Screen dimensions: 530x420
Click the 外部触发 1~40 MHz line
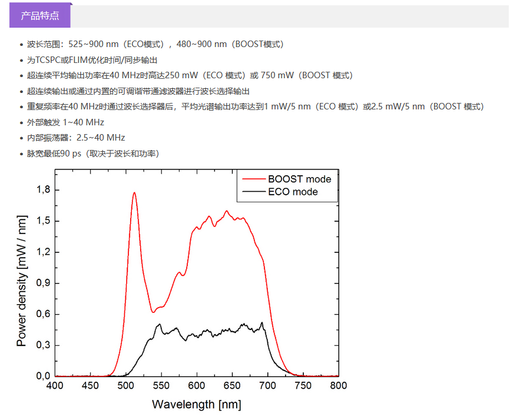(x=65, y=122)
